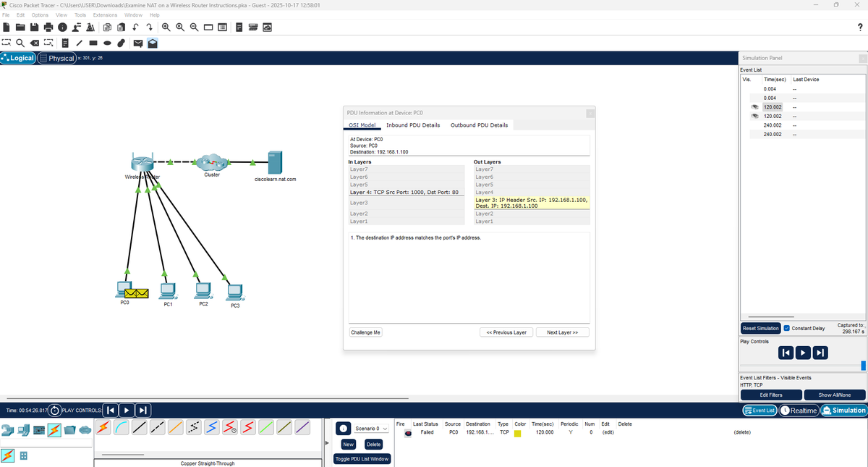
Task: Click the PC1 computer icon
Action: click(167, 291)
